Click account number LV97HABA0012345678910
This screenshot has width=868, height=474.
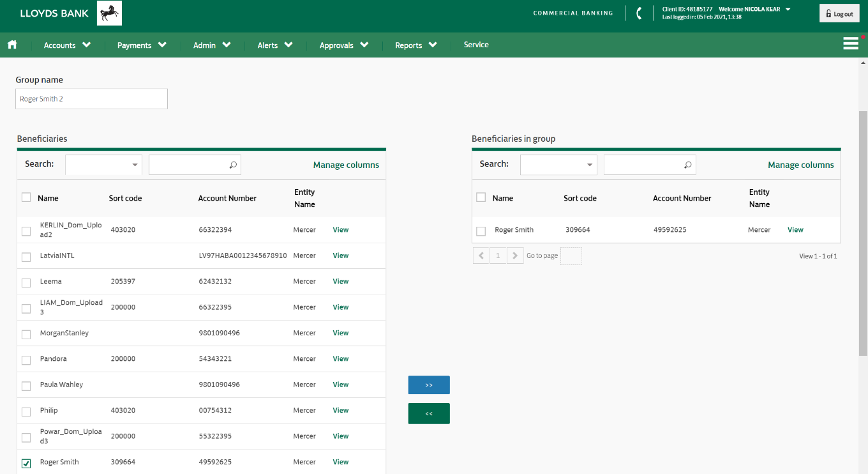coord(243,256)
